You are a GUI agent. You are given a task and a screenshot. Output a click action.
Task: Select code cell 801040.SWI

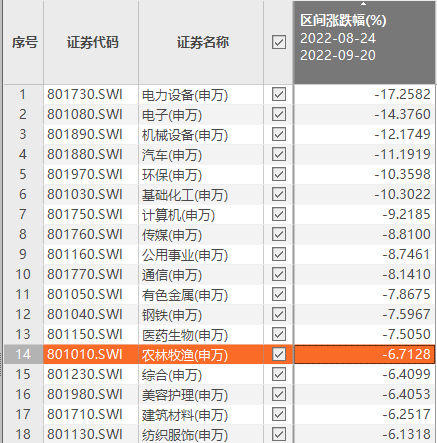pyautogui.click(x=91, y=314)
